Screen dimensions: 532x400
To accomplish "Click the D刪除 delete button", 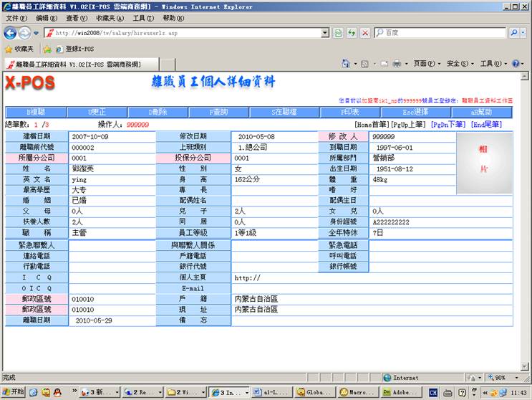I will pos(158,113).
